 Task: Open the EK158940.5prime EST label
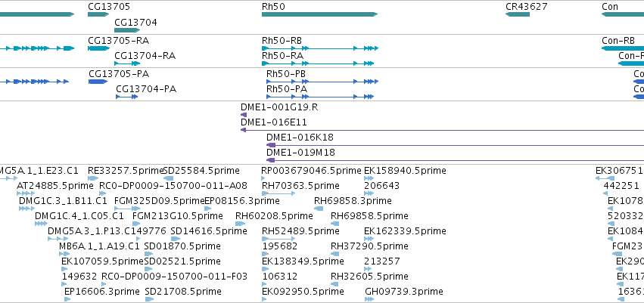[x=405, y=171]
